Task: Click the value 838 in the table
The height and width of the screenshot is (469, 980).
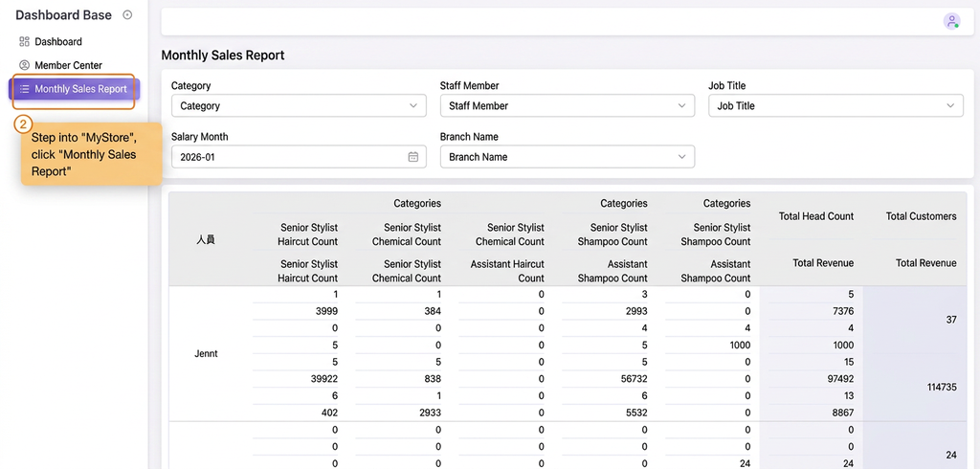Action: pyautogui.click(x=433, y=378)
